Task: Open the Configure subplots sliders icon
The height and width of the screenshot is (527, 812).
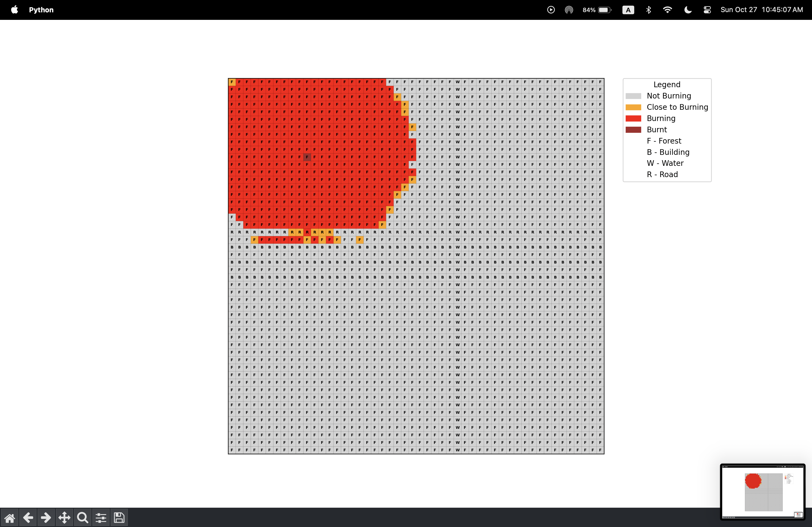Action: tap(101, 518)
